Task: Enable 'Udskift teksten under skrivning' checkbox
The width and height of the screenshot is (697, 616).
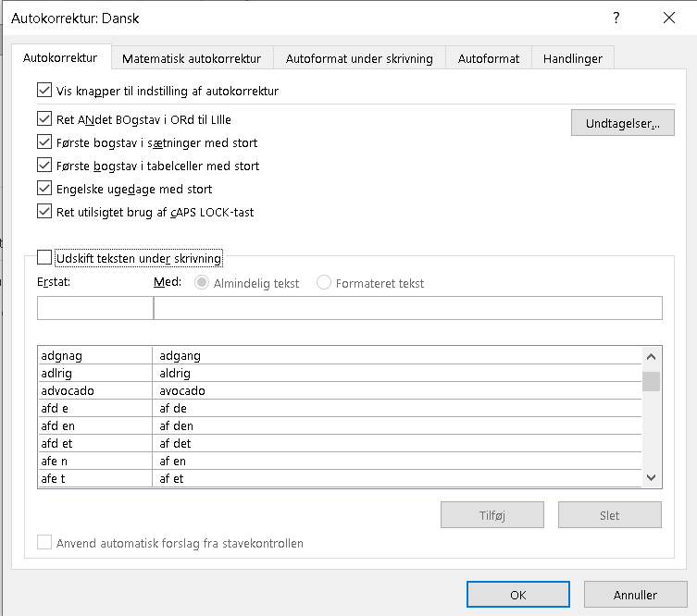Action: 44,258
